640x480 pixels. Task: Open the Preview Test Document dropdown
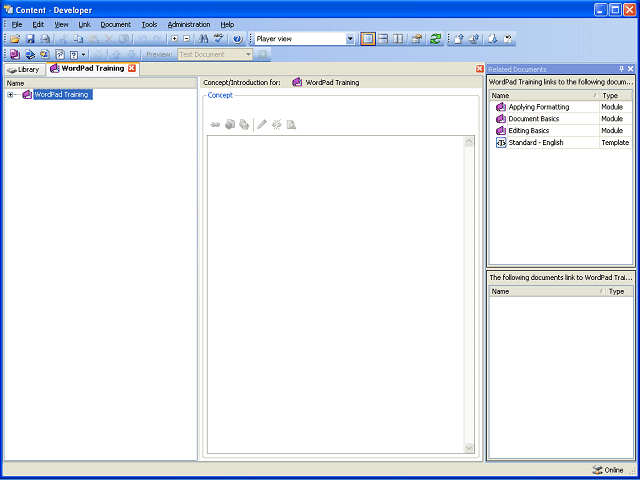248,54
